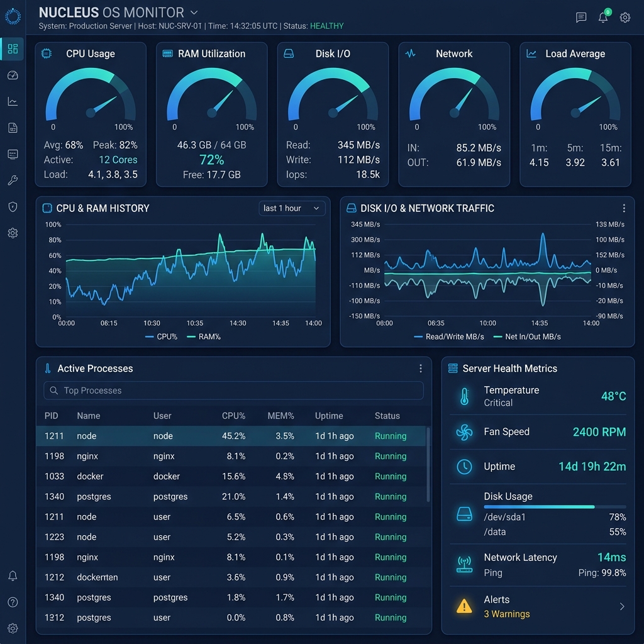Click the 14ms network latency value
Screen dimensions: 644x644
[x=611, y=557]
